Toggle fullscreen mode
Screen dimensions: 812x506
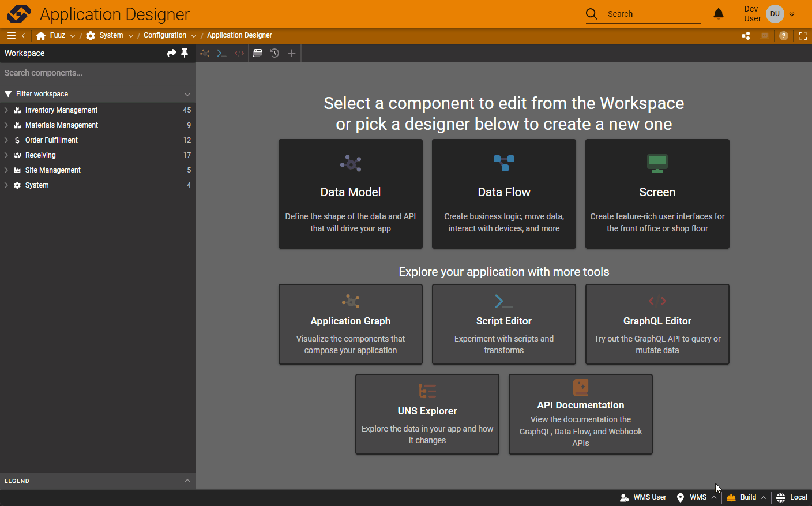[x=802, y=36]
